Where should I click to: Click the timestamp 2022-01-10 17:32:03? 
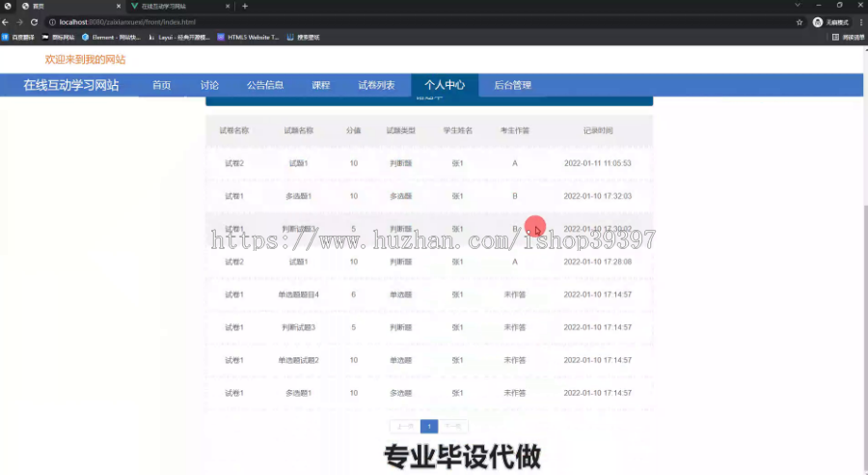tap(598, 196)
